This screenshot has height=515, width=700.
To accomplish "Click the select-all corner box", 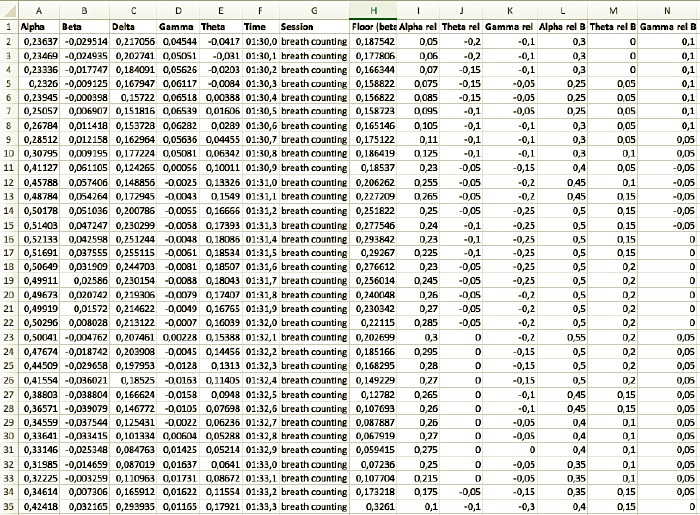I will pos(9,11).
